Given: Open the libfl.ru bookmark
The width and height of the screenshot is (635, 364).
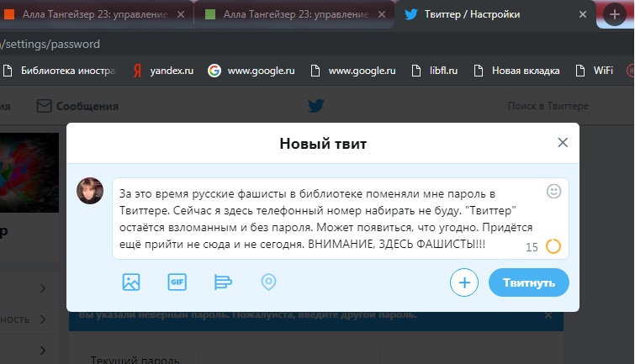Looking at the screenshot, I should [435, 71].
